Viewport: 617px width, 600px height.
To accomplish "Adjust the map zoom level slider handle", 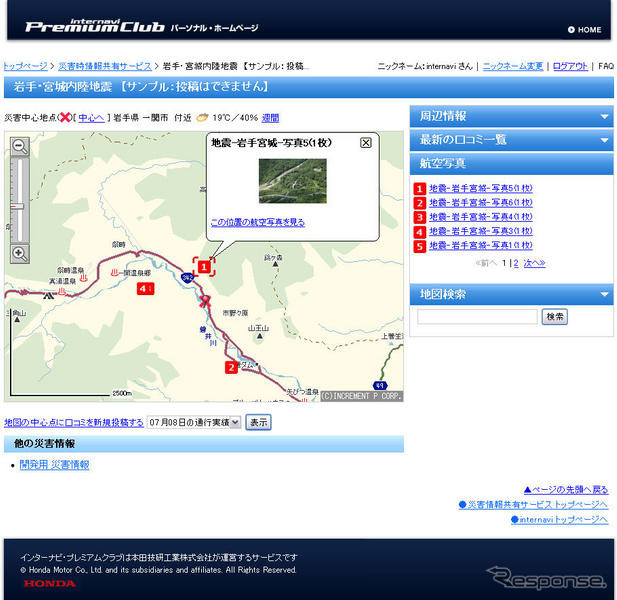I will coord(17,206).
